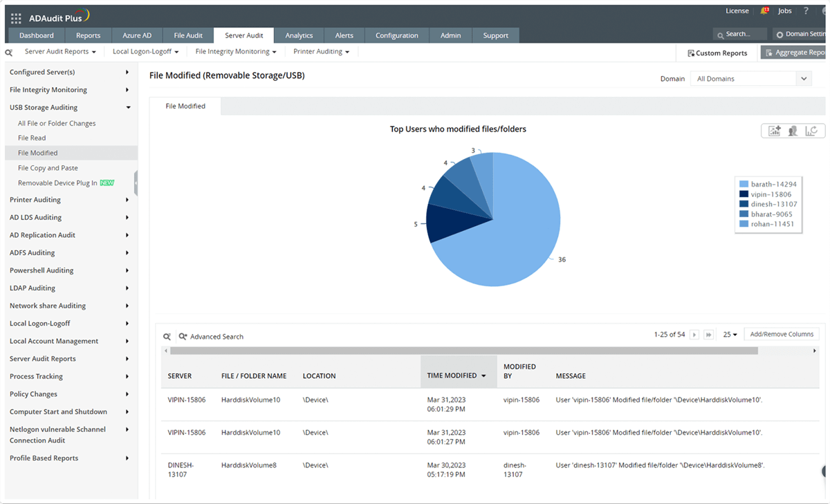Open the All Domains dropdown
Image resolution: width=830 pixels, height=504 pixels.
coord(804,78)
